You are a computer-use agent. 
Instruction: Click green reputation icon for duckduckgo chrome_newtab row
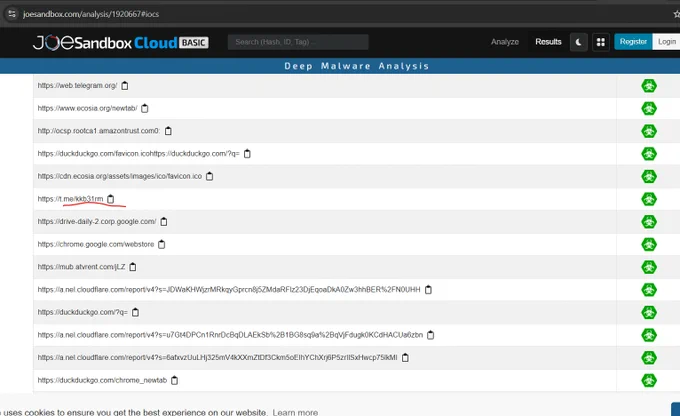point(649,380)
